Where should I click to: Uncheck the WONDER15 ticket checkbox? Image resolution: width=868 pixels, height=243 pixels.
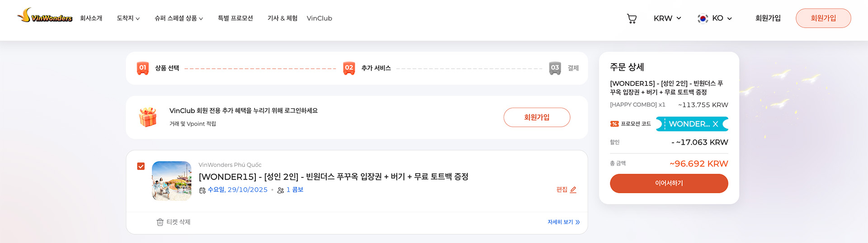141,167
